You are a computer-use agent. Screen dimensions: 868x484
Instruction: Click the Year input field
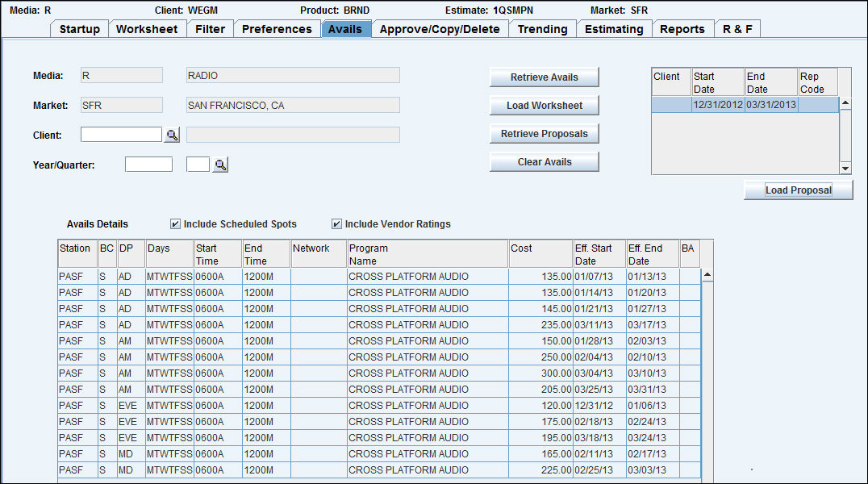(148, 165)
